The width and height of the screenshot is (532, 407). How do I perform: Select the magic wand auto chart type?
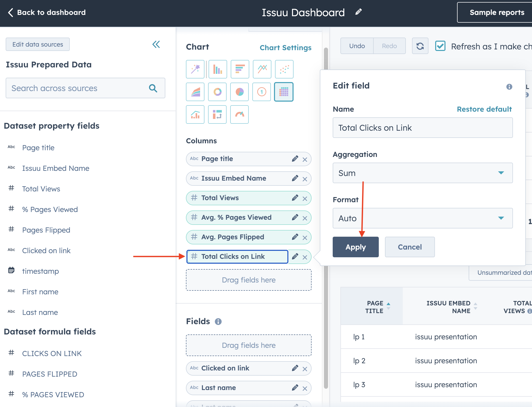(195, 69)
